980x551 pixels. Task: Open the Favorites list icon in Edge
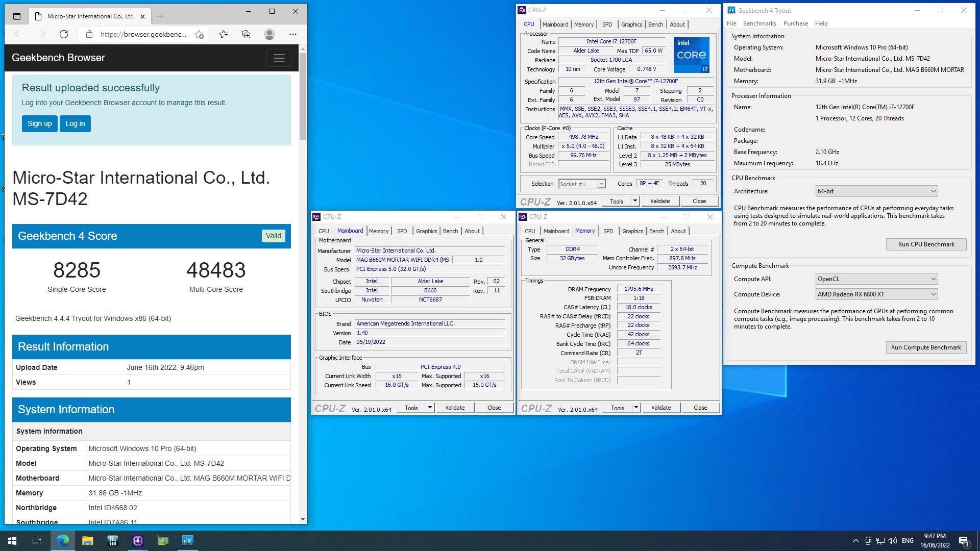coord(224,34)
